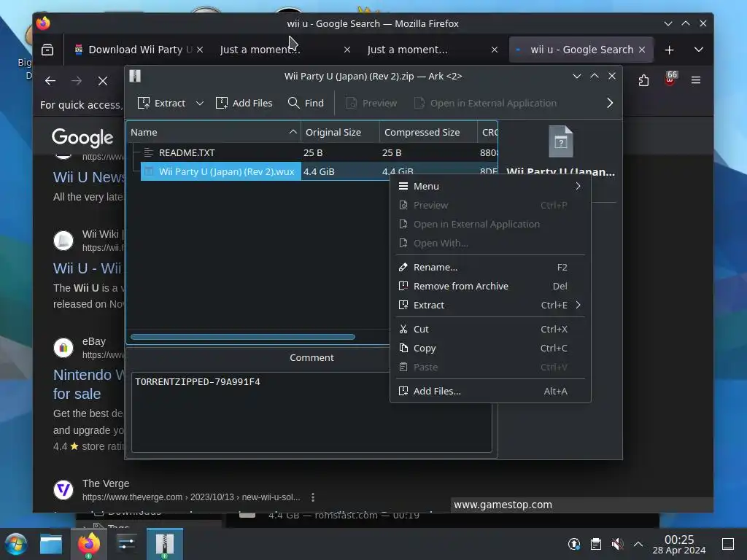Image resolution: width=747 pixels, height=560 pixels.
Task: Choose Extract in the context menu
Action: [489, 306]
